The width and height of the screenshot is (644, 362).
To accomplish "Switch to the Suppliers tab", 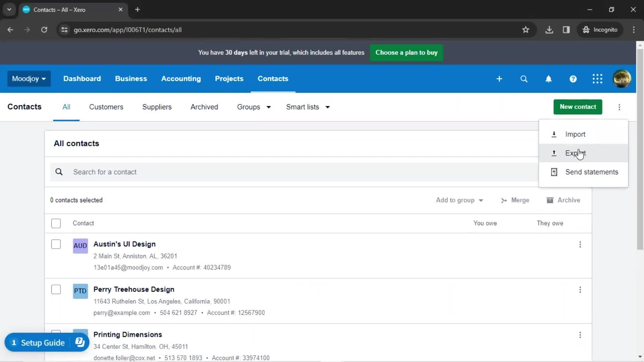I will pos(157,107).
